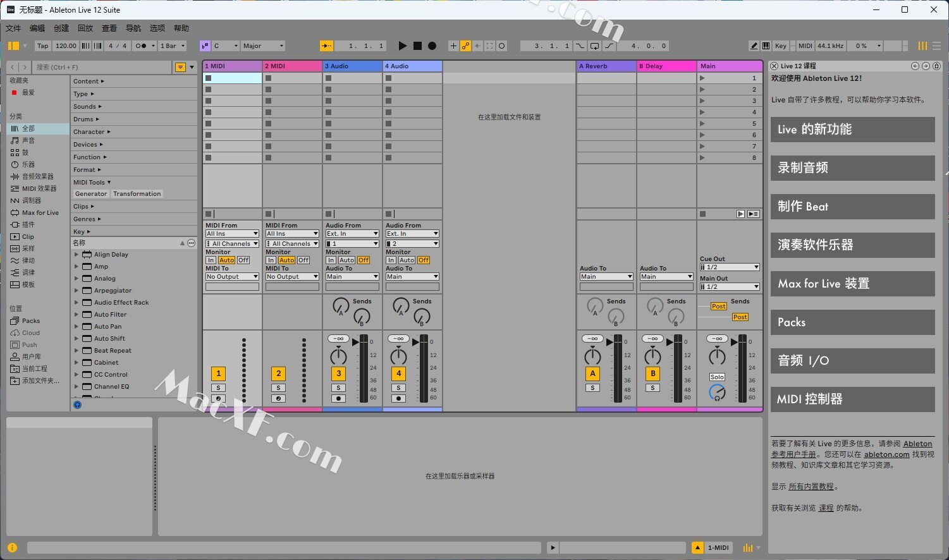Open the 制作 Beat lesson
This screenshot has width=949, height=560.
[852, 207]
